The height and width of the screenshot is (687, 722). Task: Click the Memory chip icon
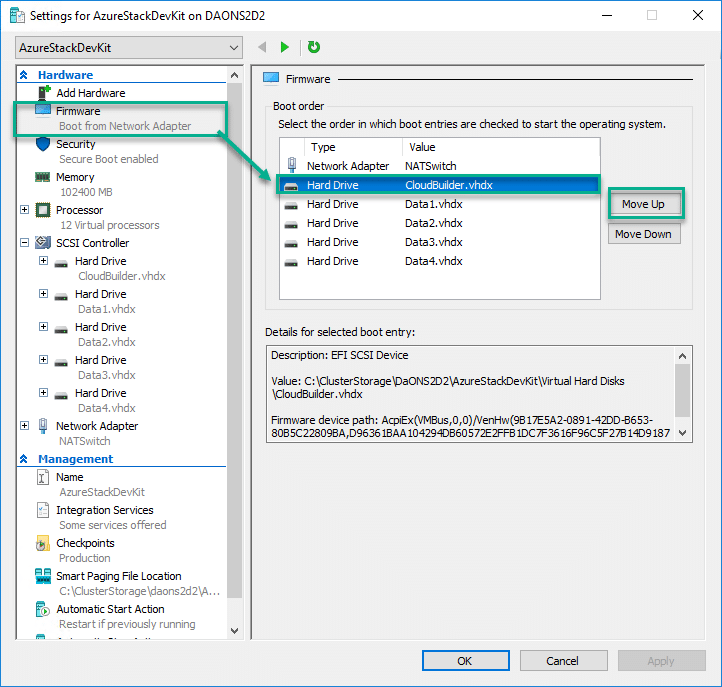click(x=43, y=177)
